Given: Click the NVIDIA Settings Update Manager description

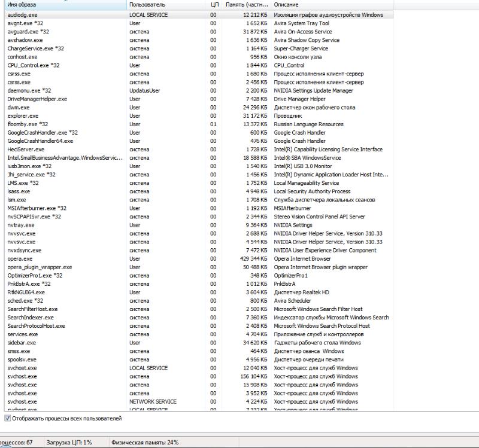Looking at the screenshot, I should [313, 91].
